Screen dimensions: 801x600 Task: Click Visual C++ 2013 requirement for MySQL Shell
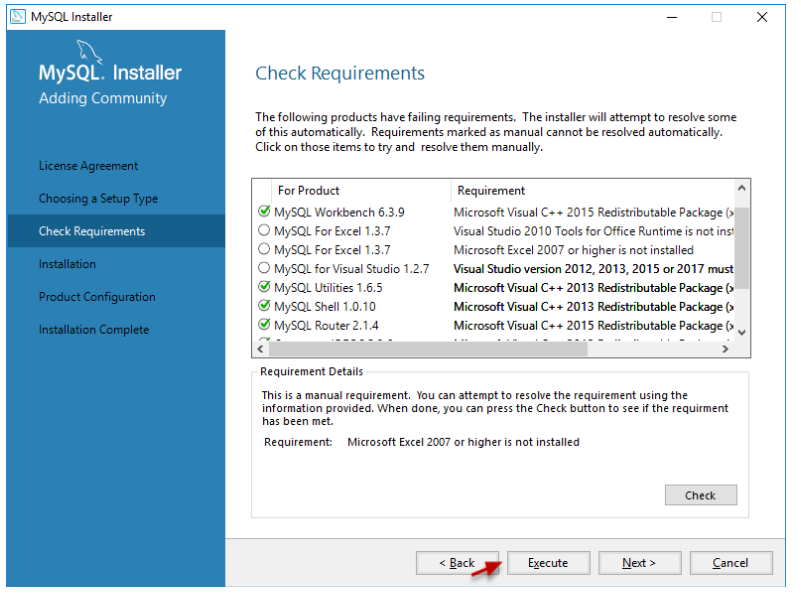(x=594, y=306)
